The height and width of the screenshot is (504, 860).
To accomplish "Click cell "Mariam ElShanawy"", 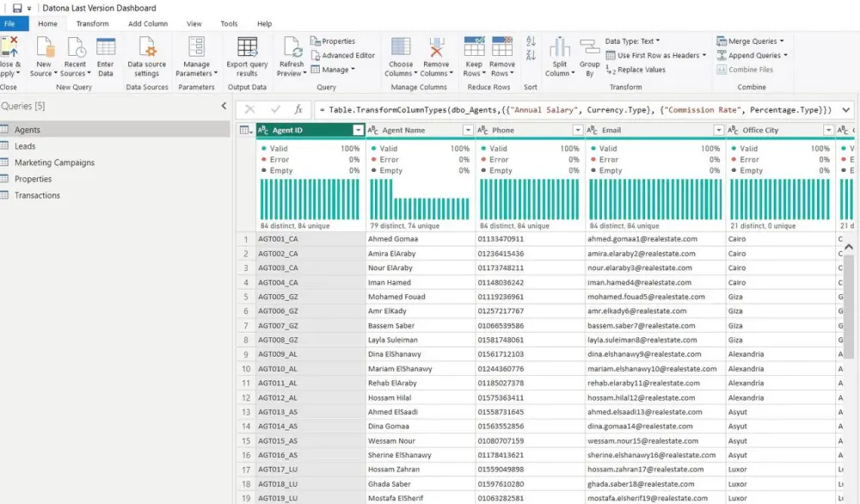I will click(421, 369).
